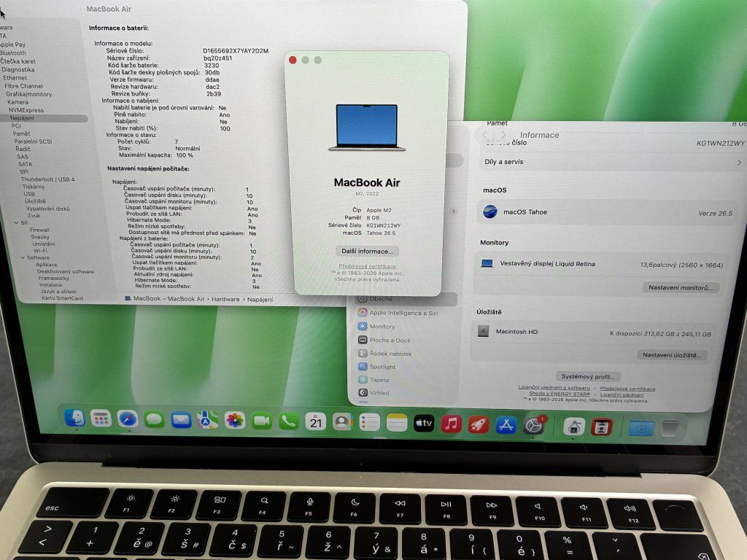Click Další informace button

[x=367, y=251]
